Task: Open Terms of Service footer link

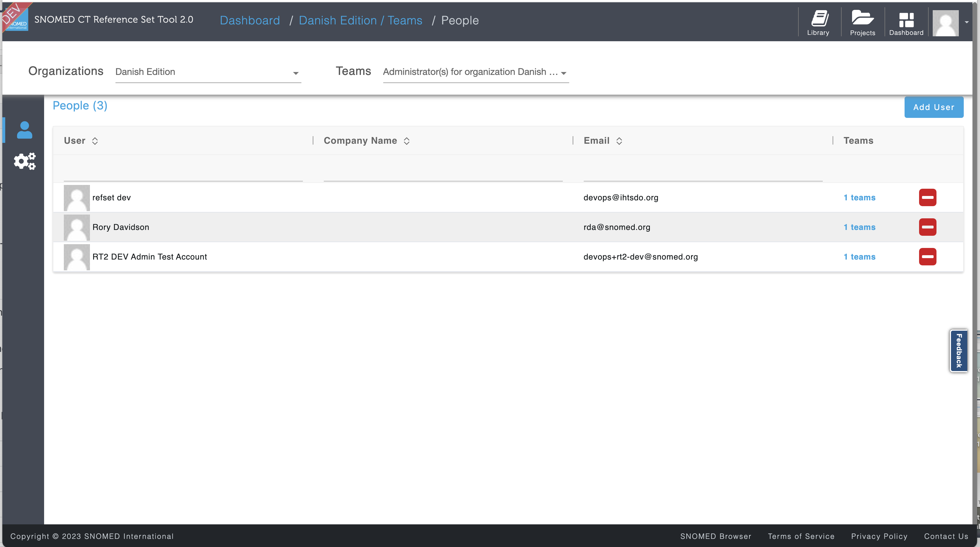Action: coord(801,536)
